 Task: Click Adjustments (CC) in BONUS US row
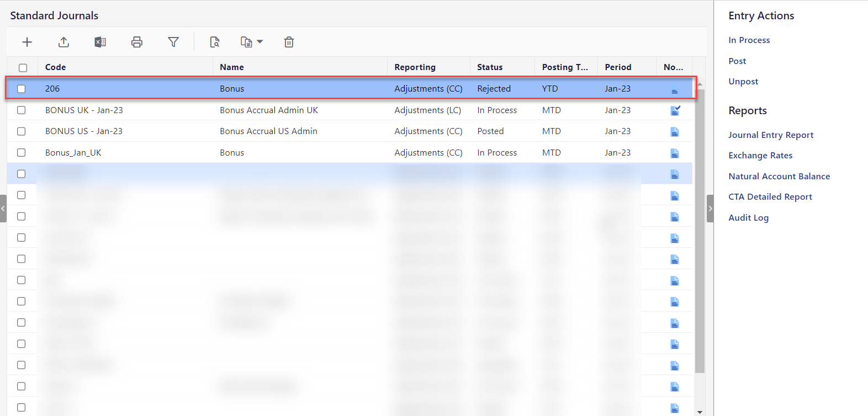point(428,131)
